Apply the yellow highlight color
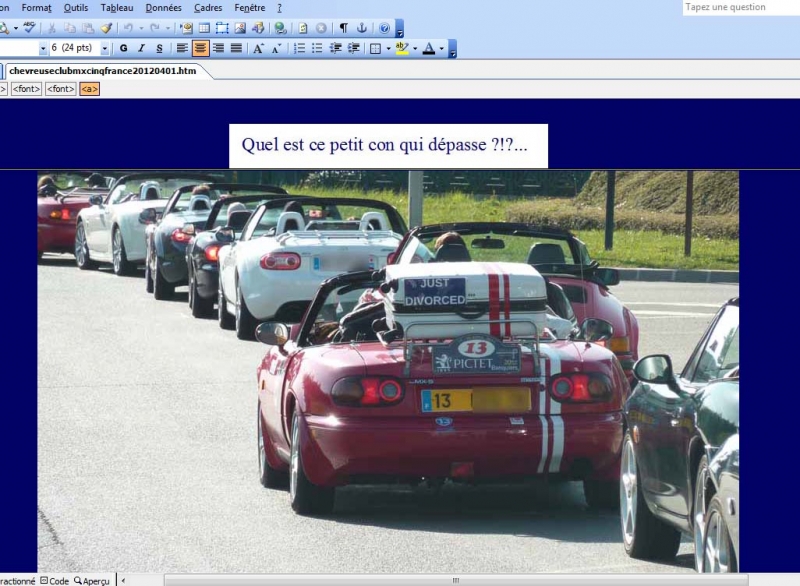Viewport: 800px width, 586px height. click(402, 48)
